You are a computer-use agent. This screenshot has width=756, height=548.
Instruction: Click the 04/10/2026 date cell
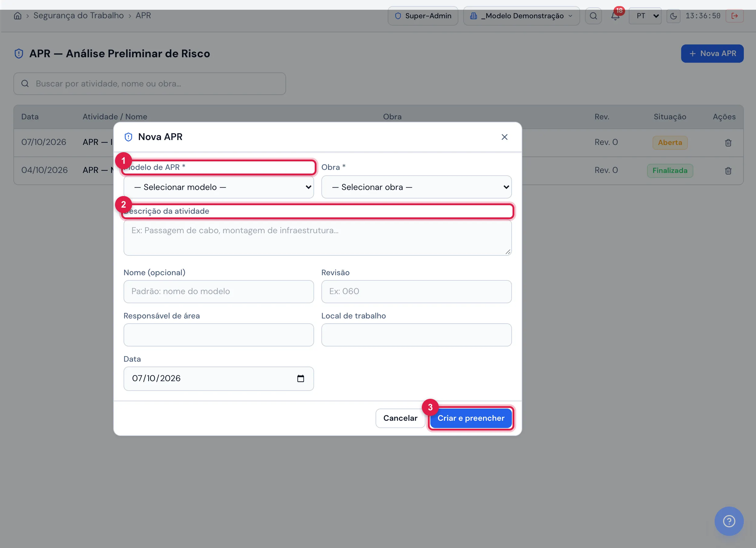[x=44, y=170]
